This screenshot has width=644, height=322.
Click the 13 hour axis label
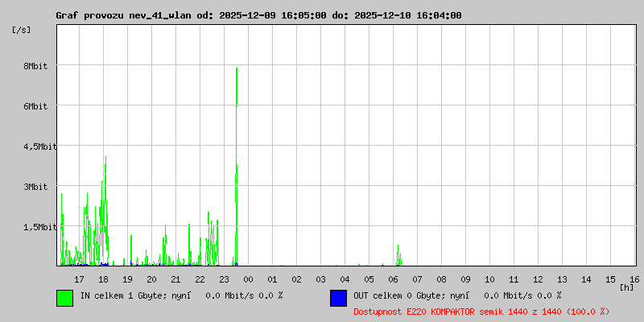click(x=562, y=279)
